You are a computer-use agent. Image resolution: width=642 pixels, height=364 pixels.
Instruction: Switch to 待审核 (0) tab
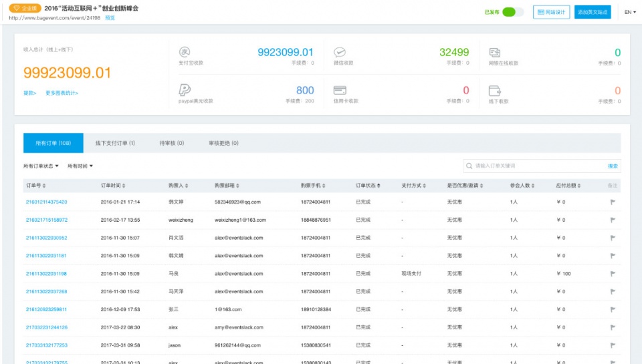[x=172, y=143]
